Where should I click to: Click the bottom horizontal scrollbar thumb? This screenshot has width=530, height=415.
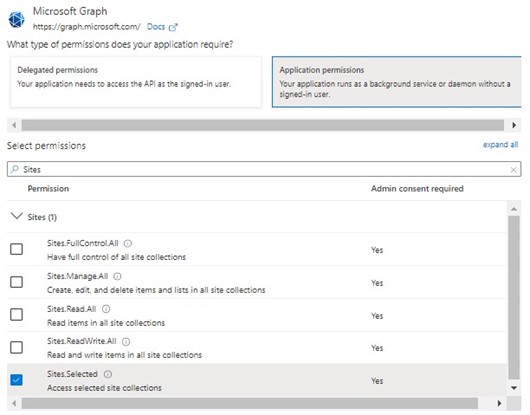(250, 403)
